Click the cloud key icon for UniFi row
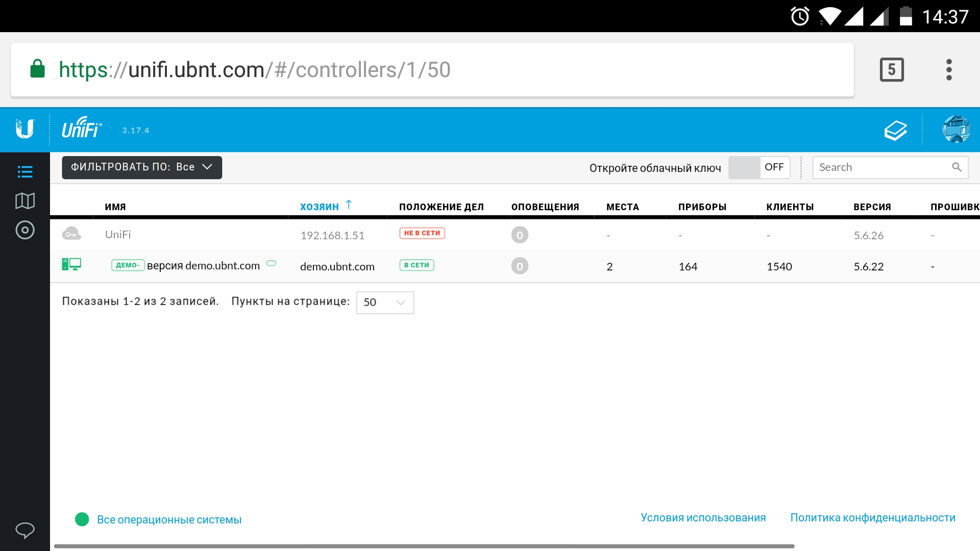980x551 pixels. [71, 234]
